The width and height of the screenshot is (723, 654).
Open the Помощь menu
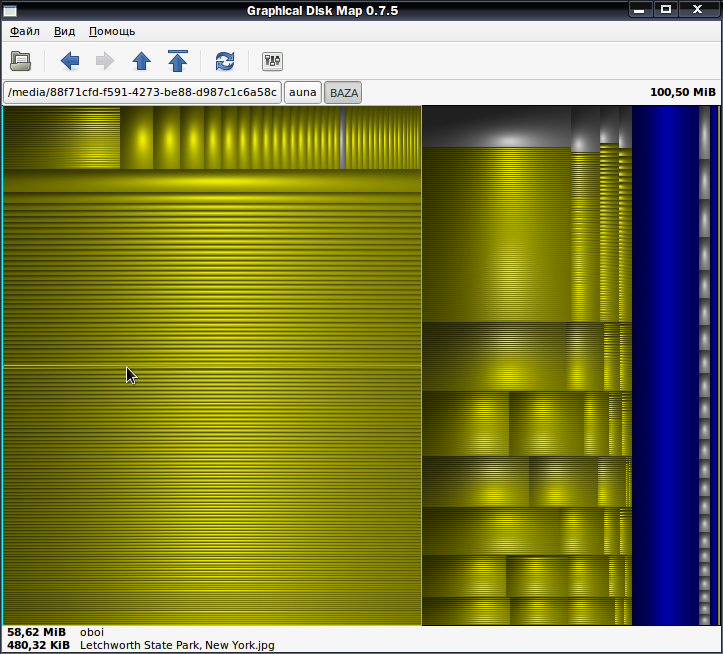(x=112, y=31)
